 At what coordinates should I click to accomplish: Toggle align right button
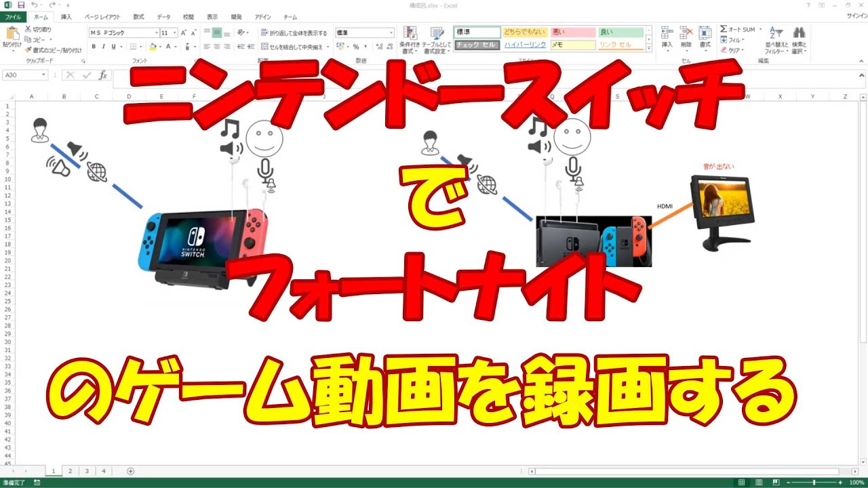coord(227,47)
